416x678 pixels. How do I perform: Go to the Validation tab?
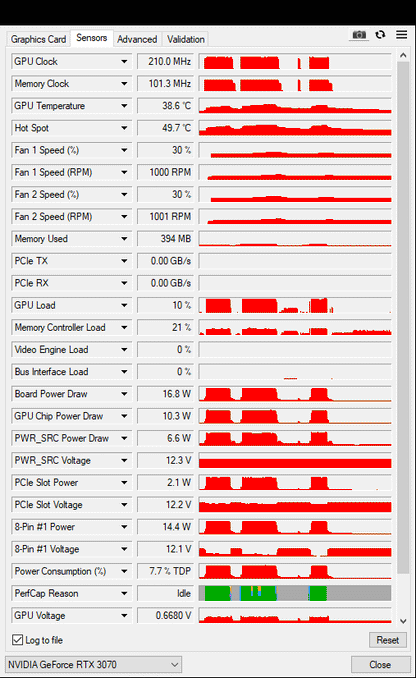pyautogui.click(x=186, y=39)
